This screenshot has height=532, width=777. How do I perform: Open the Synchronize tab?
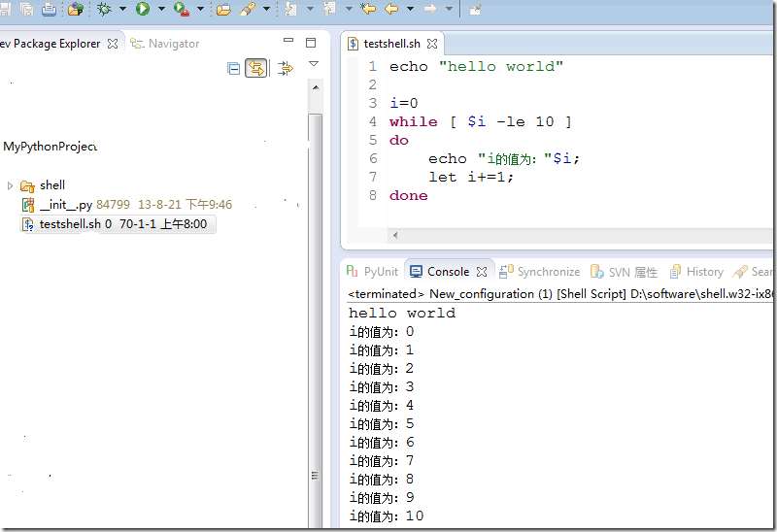pos(539,272)
